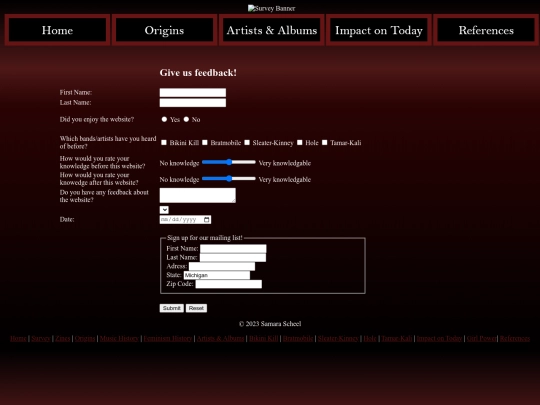The height and width of the screenshot is (405, 540).
Task: Check the Bratmobile checkbox
Action: tap(205, 143)
